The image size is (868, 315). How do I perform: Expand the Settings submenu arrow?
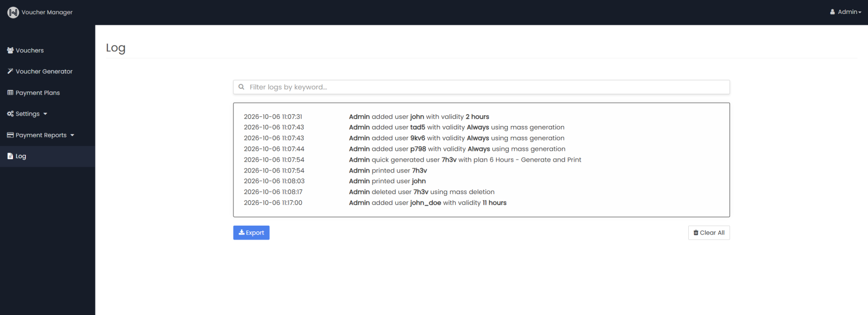[45, 114]
